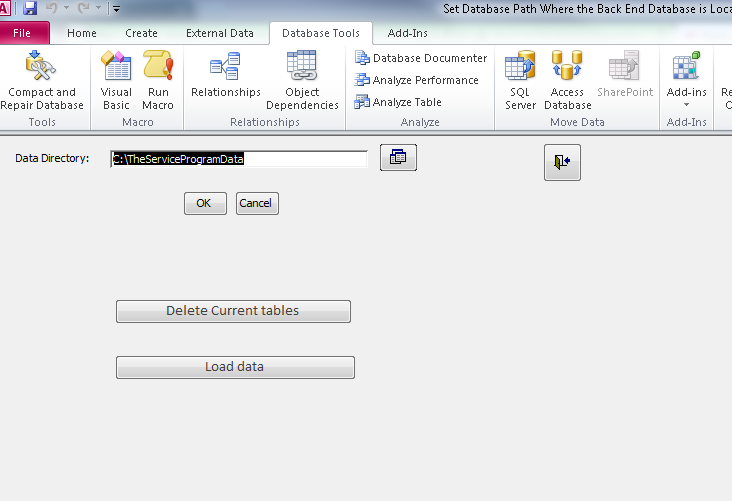The height and width of the screenshot is (501, 732).
Task: Switch to the Add-Ins tab
Action: pyautogui.click(x=407, y=33)
